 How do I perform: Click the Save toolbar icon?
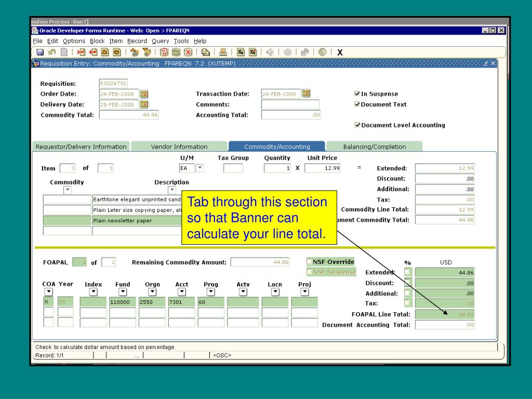pyautogui.click(x=40, y=52)
